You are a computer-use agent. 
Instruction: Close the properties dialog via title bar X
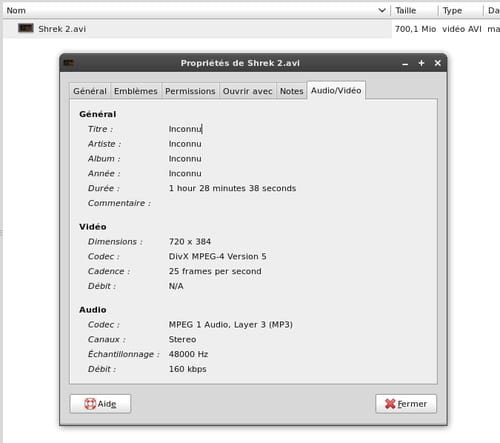pyautogui.click(x=438, y=63)
